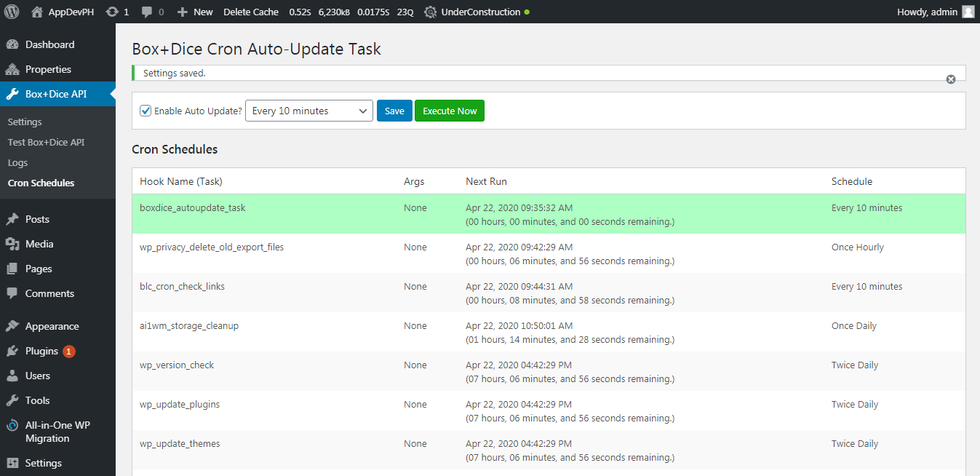This screenshot has width=980, height=476.
Task: Click the Appearance paintbrush icon
Action: click(12, 326)
